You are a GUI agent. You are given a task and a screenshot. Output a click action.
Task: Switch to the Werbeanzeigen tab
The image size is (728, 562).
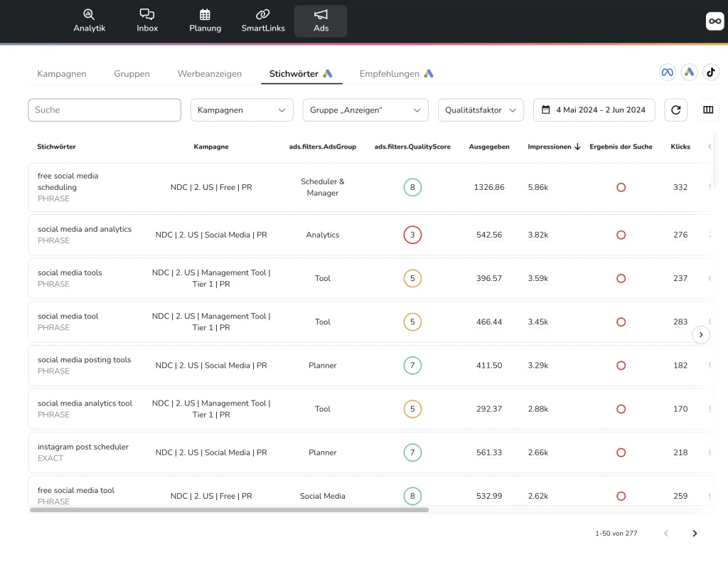tap(210, 74)
